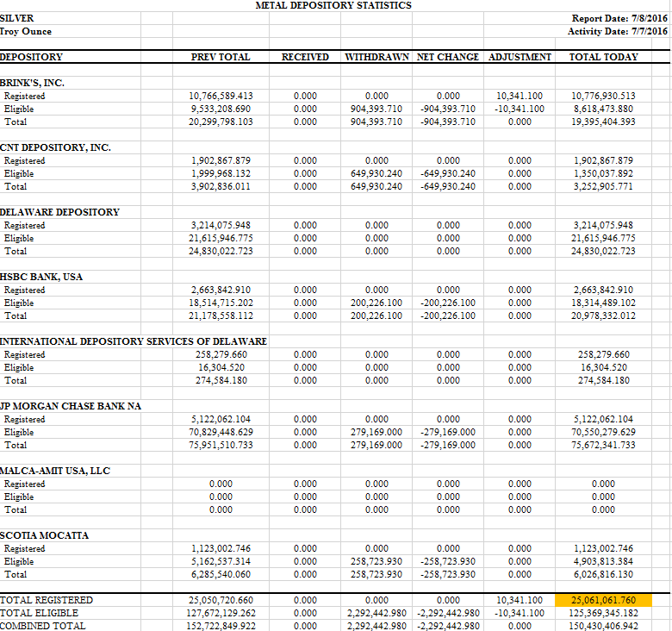Viewport: 672px width, 631px height.
Task: Select Scotia eligible net change -258,723.930
Action: (x=448, y=561)
